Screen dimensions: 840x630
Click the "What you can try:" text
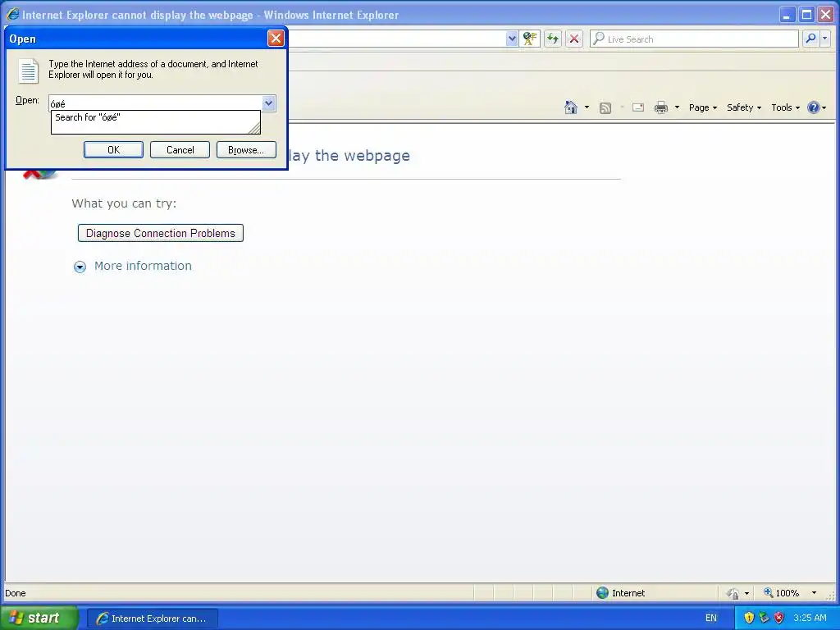(x=124, y=203)
